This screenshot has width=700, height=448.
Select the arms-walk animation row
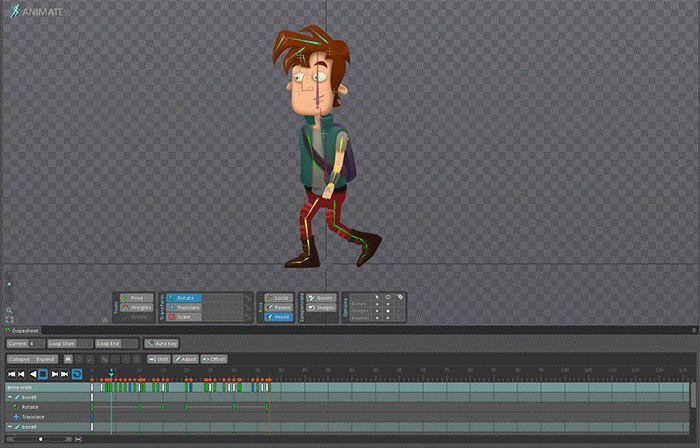click(x=347, y=387)
